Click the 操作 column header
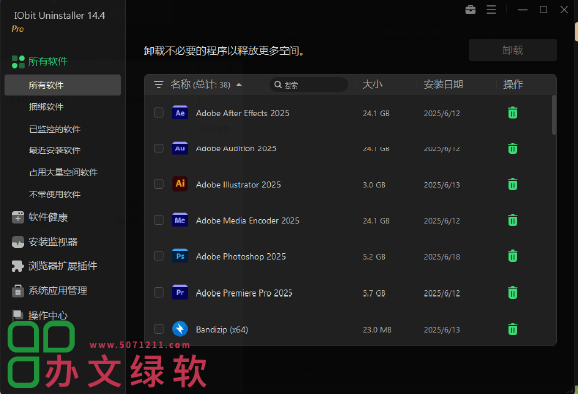The width and height of the screenshot is (578, 395). [513, 85]
